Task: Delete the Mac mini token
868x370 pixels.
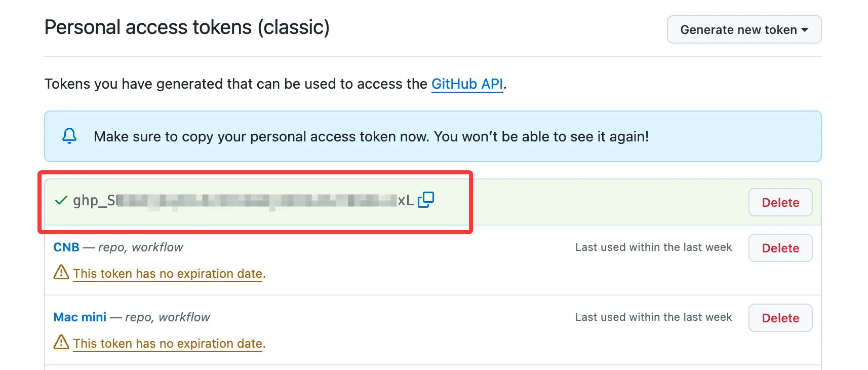Action: [x=780, y=318]
